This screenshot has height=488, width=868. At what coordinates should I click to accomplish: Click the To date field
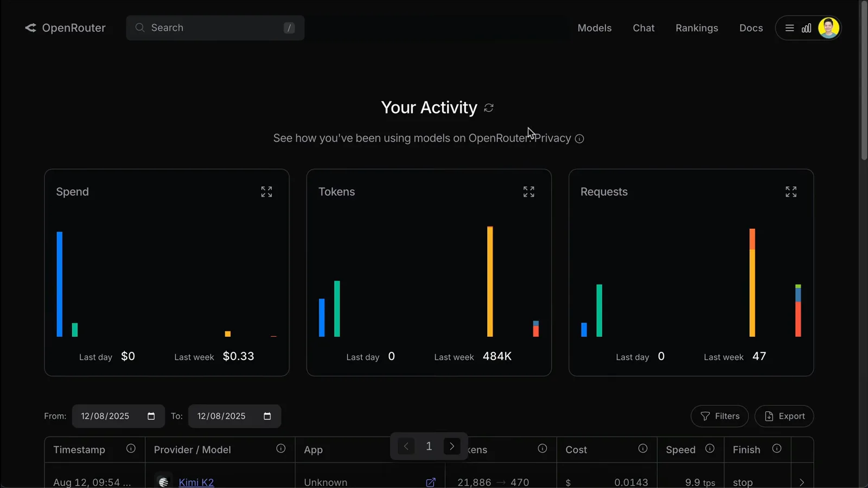(x=234, y=416)
